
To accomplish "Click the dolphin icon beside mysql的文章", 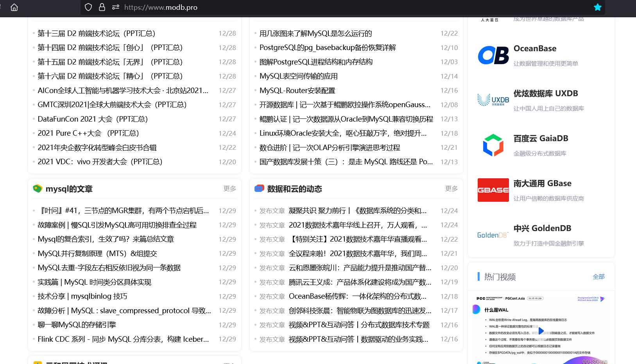I will (37, 188).
